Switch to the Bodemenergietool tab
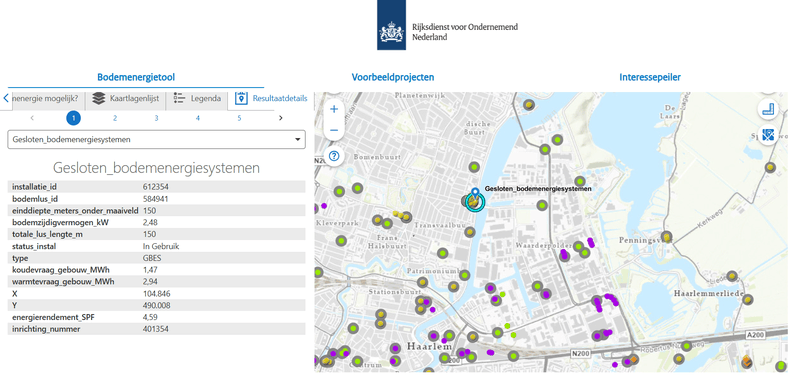Image resolution: width=800 pixels, height=380 pixels. coord(136,78)
